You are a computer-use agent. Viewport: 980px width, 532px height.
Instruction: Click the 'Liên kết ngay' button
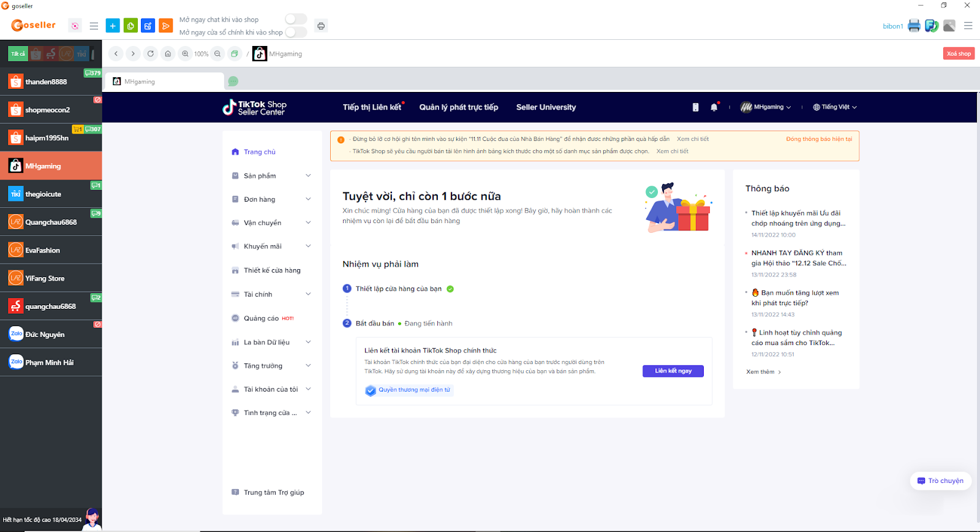(x=673, y=371)
